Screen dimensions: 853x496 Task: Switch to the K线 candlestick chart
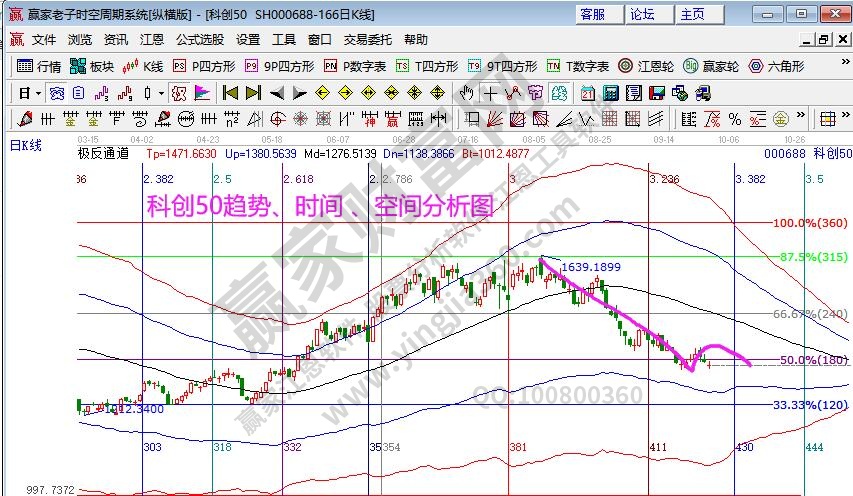[x=143, y=66]
